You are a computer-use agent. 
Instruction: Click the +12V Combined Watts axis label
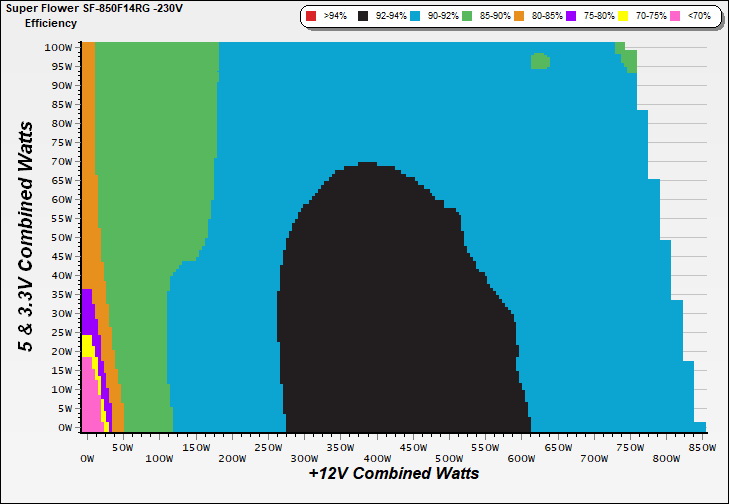click(393, 473)
